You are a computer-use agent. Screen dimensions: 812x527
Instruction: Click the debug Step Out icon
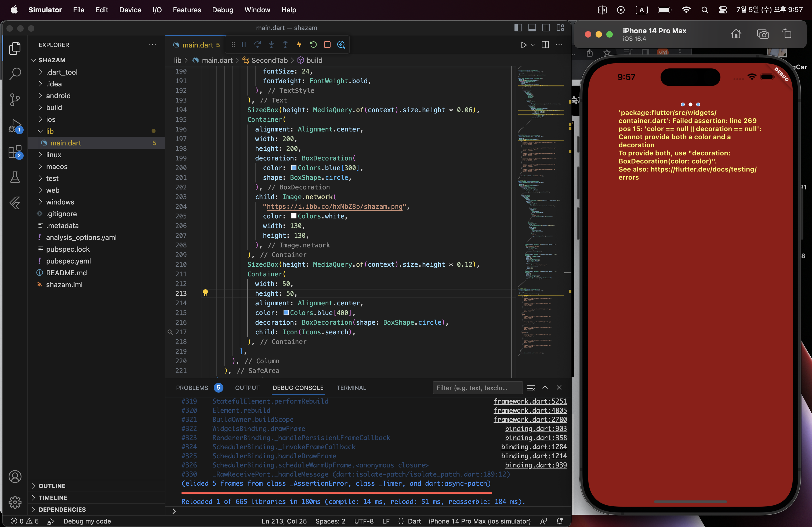(285, 45)
